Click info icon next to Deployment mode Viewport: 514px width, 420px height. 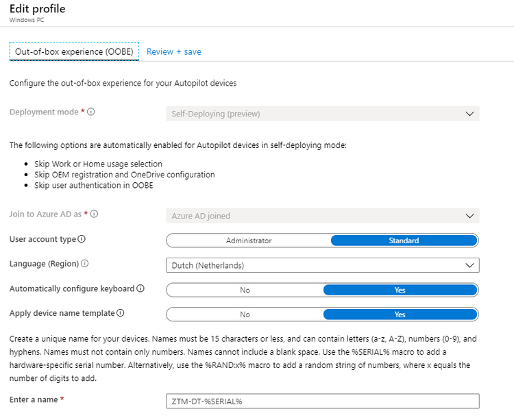(91, 112)
